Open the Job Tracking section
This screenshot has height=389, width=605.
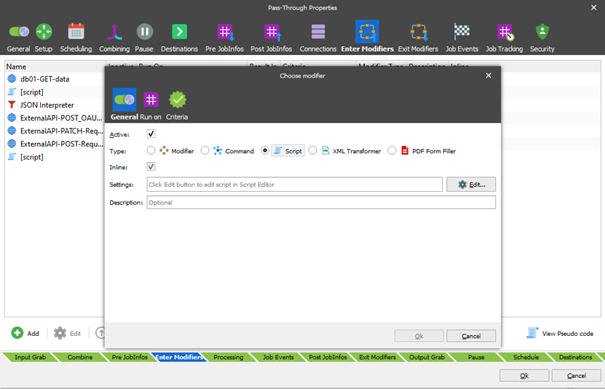tap(504, 37)
